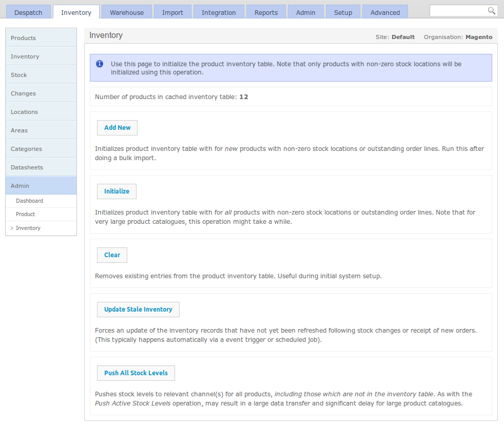Click Push All Stock Levels
The width and height of the screenshot is (504, 424).
point(136,373)
